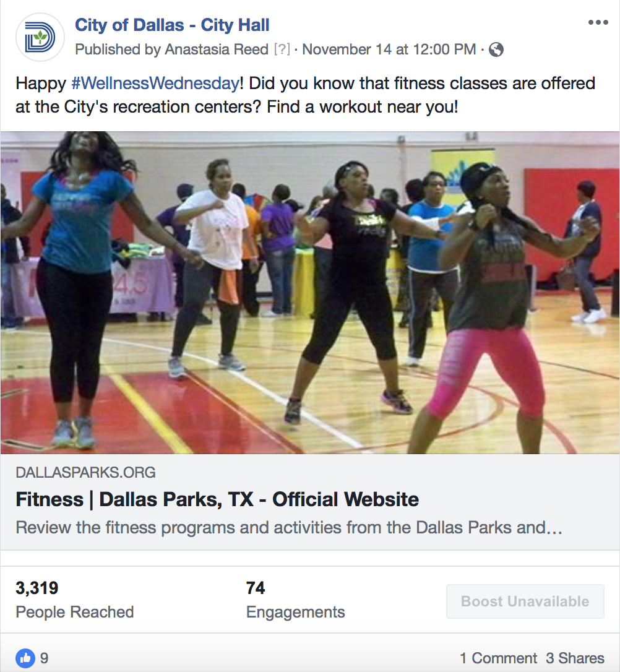Open the City of Dallas profile picture

40,37
